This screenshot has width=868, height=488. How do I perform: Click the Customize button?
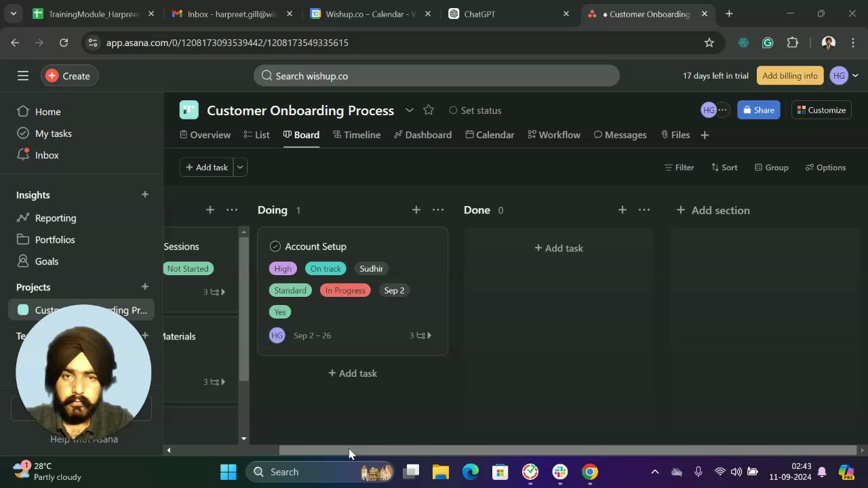[821, 110]
